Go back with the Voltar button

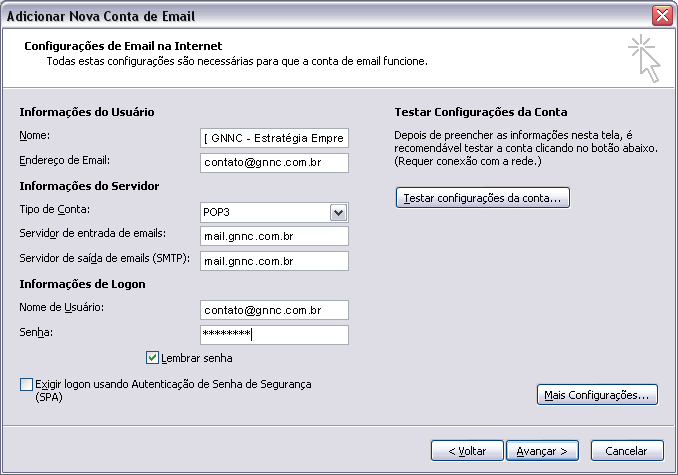467,451
